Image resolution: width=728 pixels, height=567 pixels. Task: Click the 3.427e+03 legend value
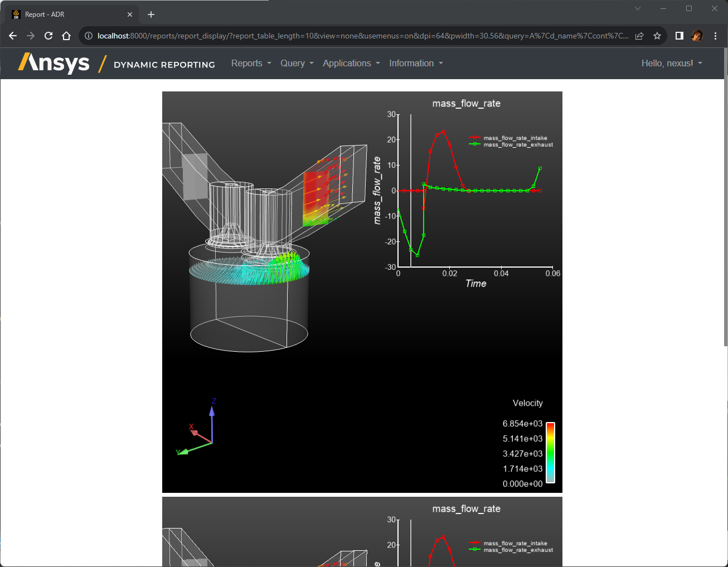pos(522,454)
